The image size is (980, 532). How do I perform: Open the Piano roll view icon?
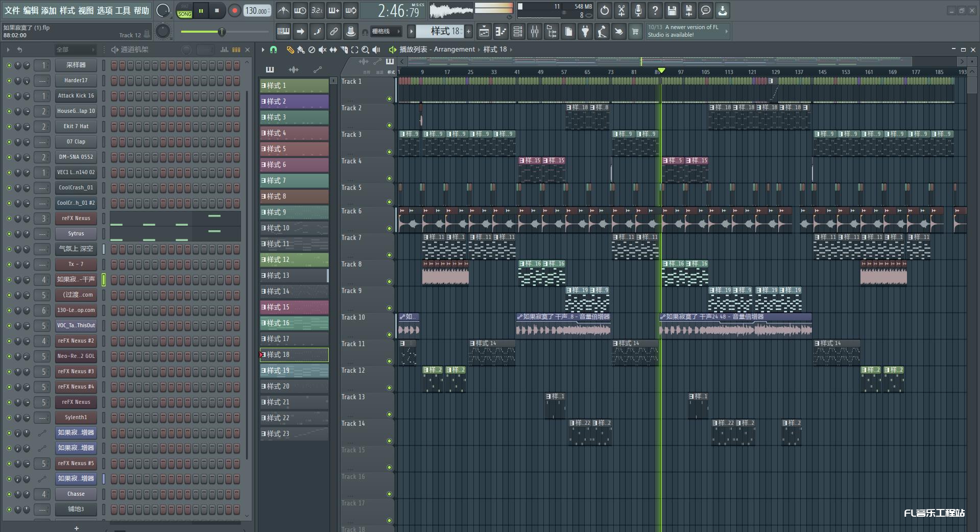500,32
